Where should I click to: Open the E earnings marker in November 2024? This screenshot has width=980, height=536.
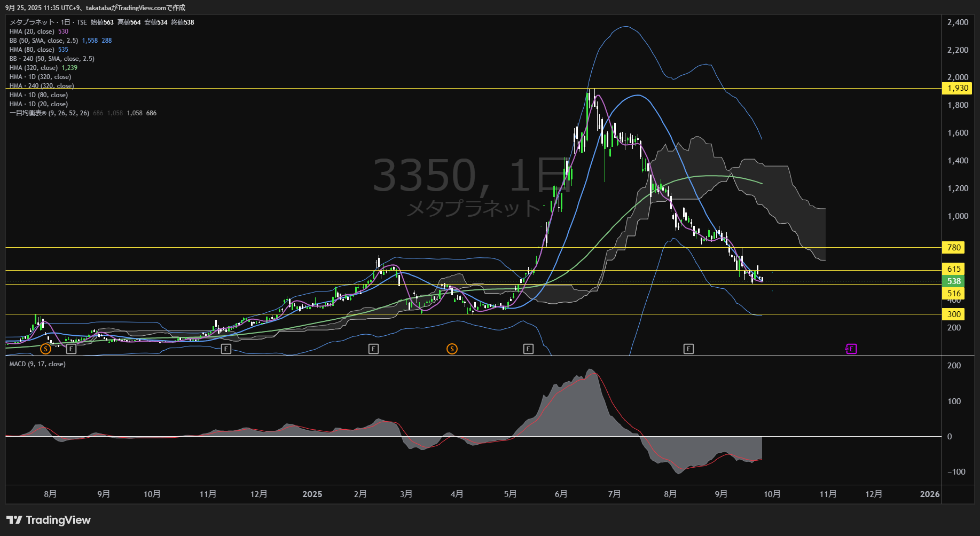[x=226, y=349]
